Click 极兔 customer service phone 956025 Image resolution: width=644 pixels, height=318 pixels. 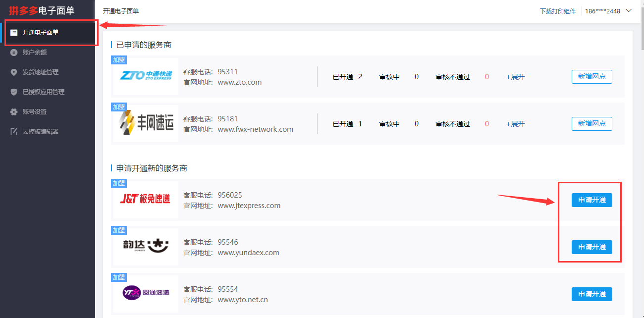point(230,195)
